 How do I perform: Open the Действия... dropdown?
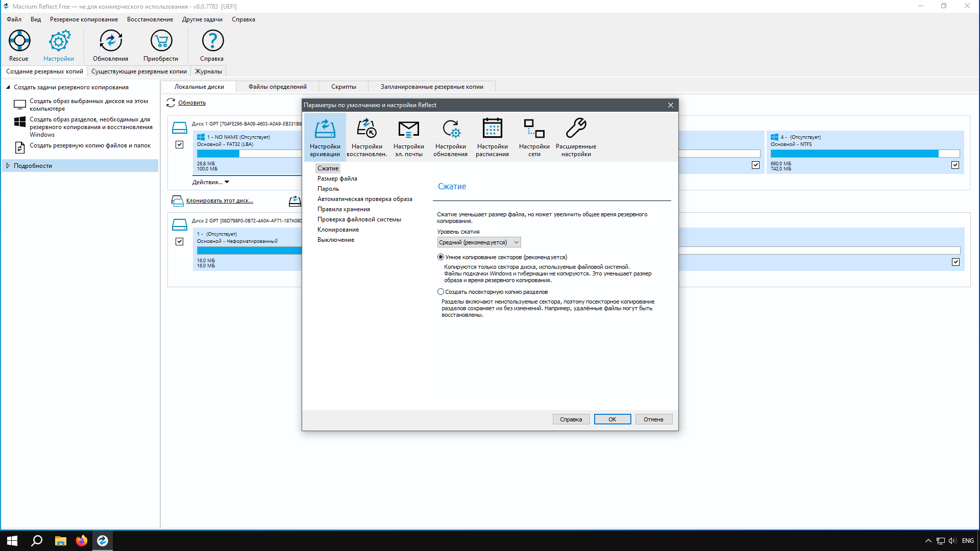211,182
